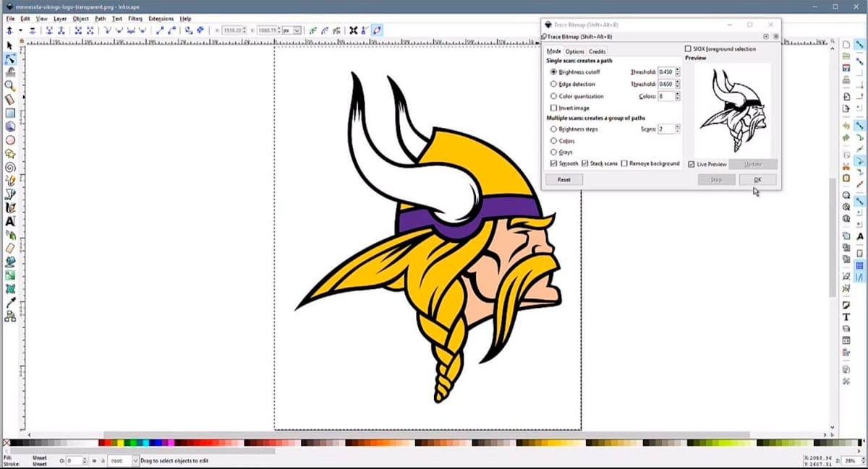This screenshot has width=868, height=469.
Task: Toggle the Stack scans checkbox
Action: pos(585,164)
